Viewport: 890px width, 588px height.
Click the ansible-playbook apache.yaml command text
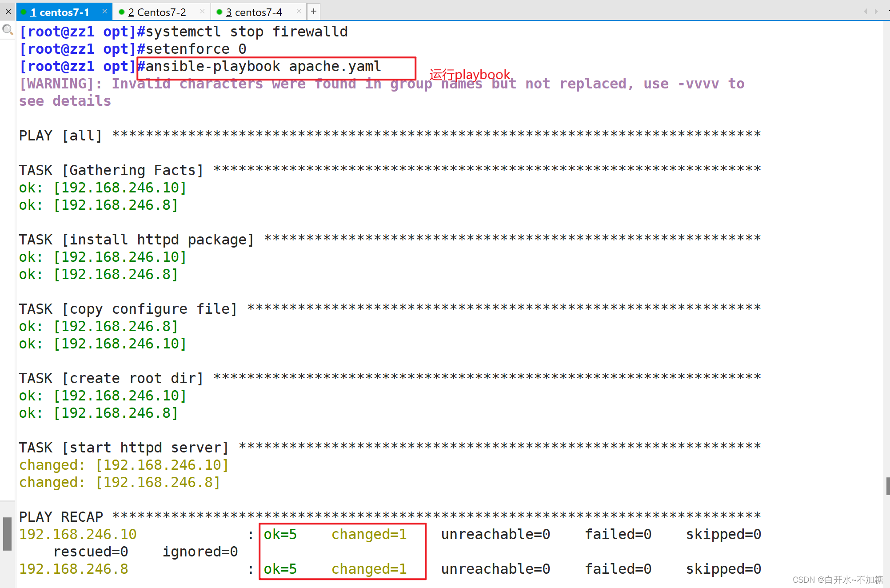[x=263, y=67]
